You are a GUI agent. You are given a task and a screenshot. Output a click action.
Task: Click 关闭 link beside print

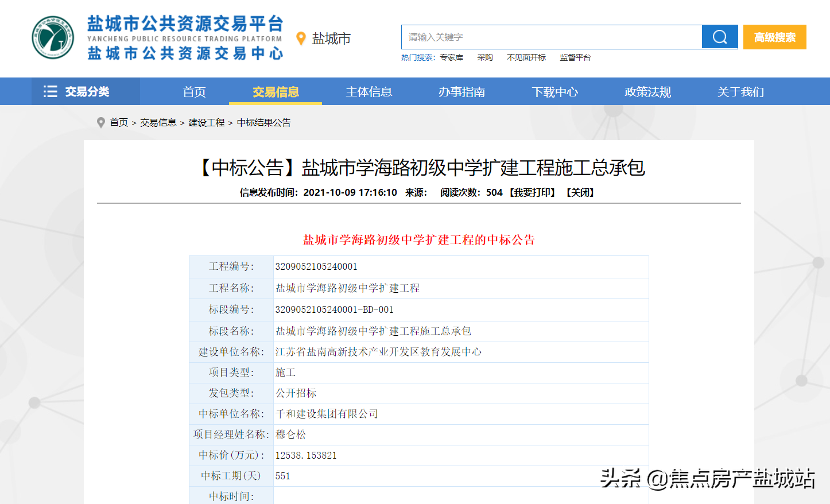point(580,192)
